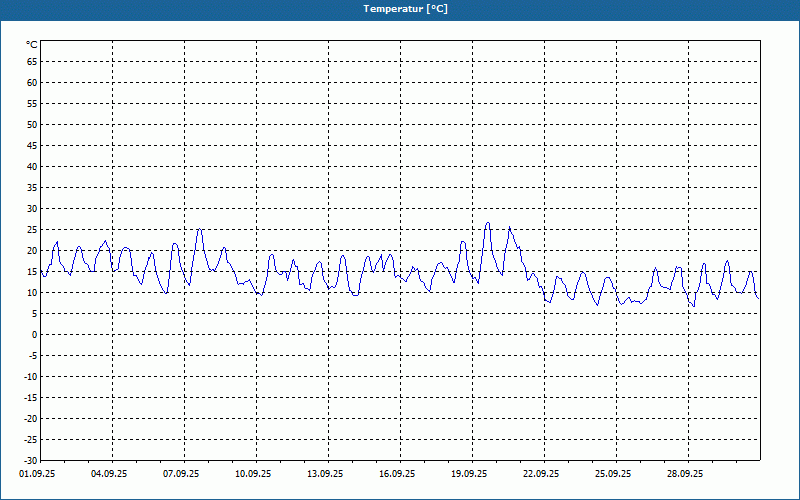The width and height of the screenshot is (800, 500).
Task: Click the -25 value on the temperature axis
Action: (31, 439)
